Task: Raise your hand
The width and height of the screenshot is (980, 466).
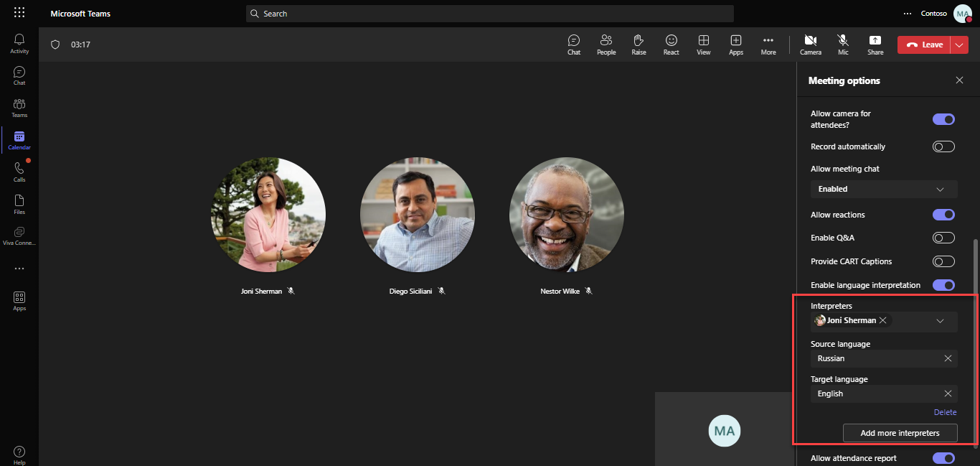Action: [639, 44]
